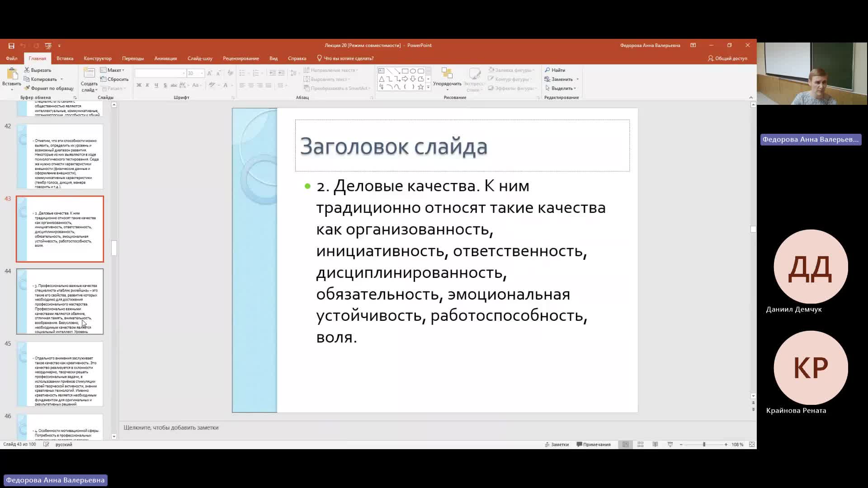Click the Заголовок слайда title placeholder

[x=462, y=145]
